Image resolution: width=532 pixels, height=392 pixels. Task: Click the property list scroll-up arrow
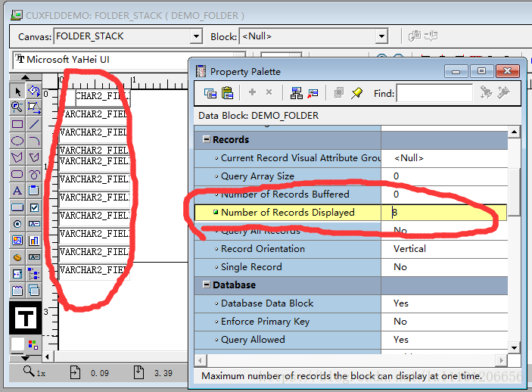point(515,132)
